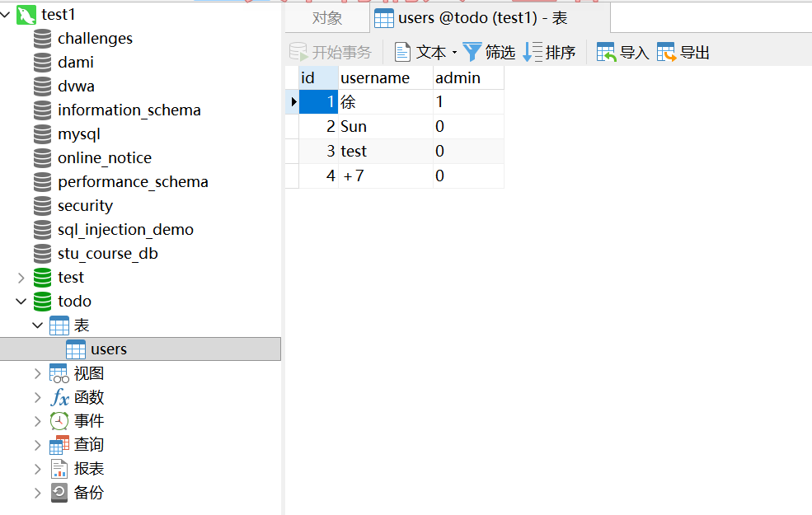Viewport: 812px width, 515px height.
Task: Collapse the todo database node
Action: (21, 302)
